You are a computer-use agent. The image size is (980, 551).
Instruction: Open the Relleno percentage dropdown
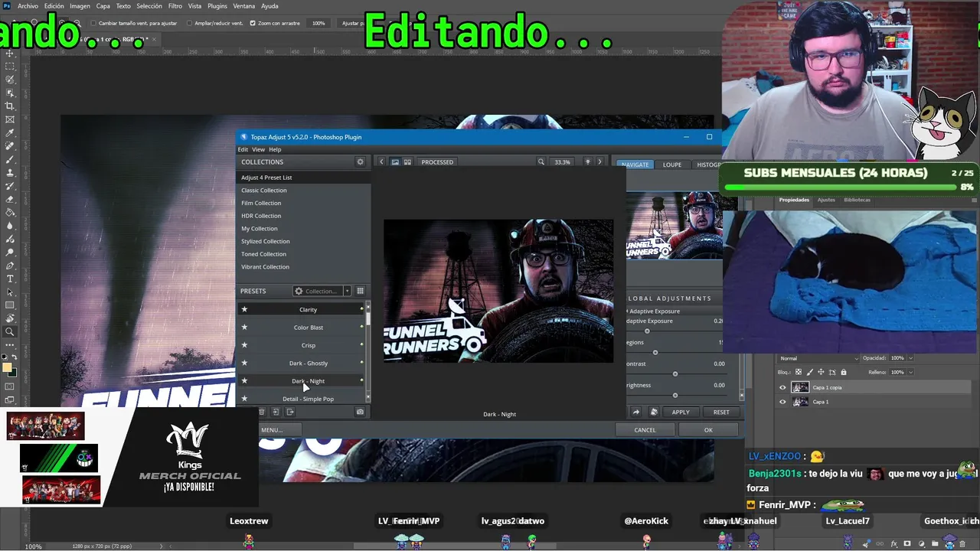909,373
